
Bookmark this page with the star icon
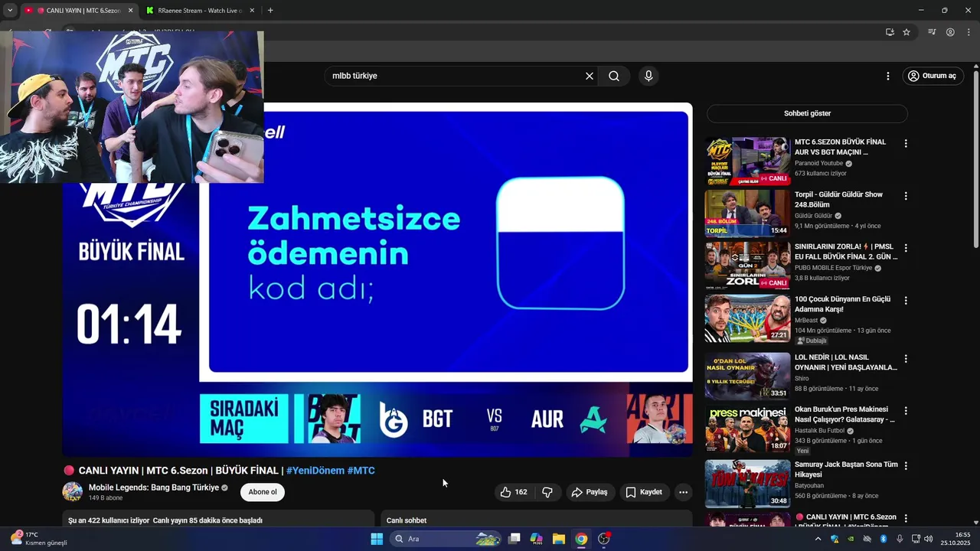click(906, 32)
